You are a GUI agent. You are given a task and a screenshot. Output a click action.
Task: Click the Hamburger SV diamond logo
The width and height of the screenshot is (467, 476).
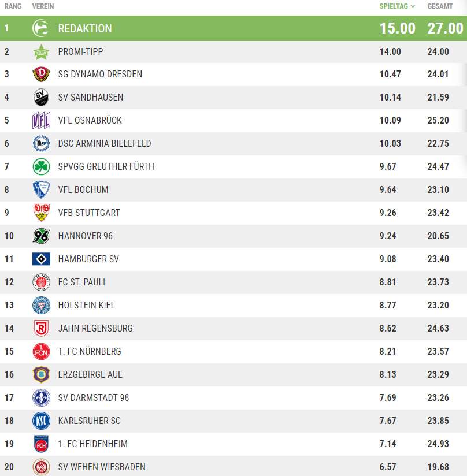[x=41, y=259]
